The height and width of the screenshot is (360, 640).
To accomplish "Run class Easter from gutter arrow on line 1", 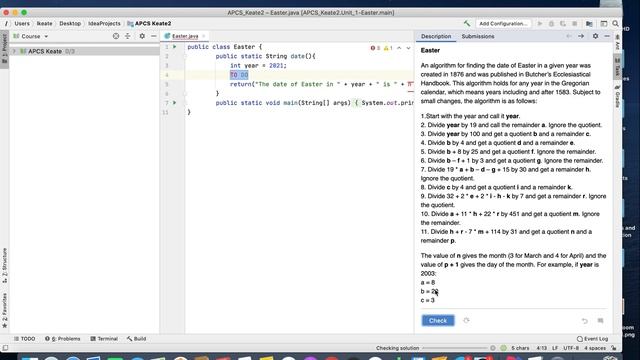I will 175,47.
